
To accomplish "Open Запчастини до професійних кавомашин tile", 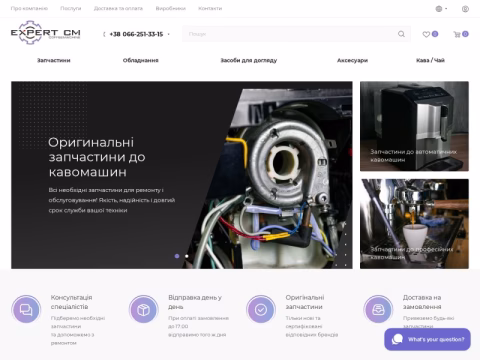I will 414,224.
